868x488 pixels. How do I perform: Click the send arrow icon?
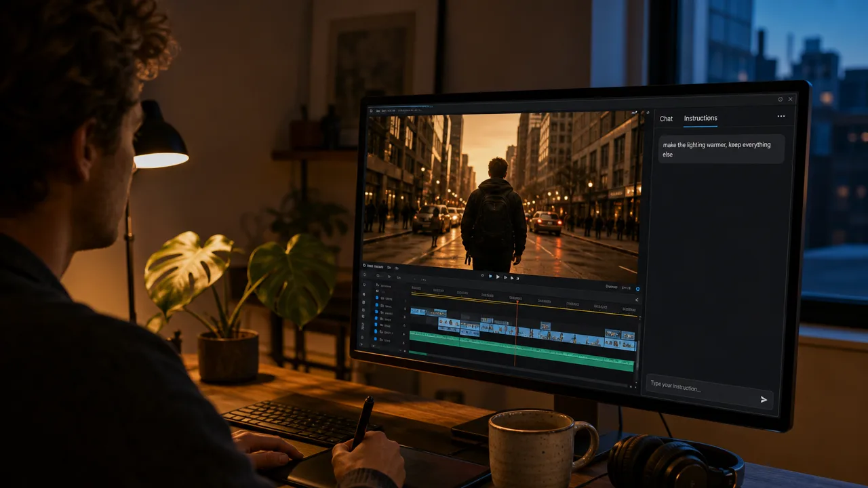point(764,399)
